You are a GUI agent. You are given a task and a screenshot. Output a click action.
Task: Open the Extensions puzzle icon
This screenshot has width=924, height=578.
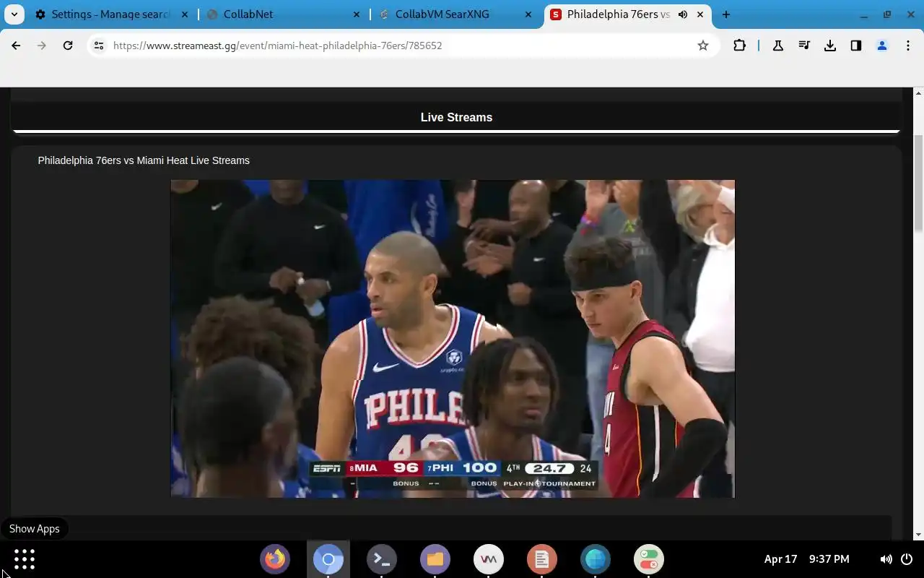[x=739, y=46]
